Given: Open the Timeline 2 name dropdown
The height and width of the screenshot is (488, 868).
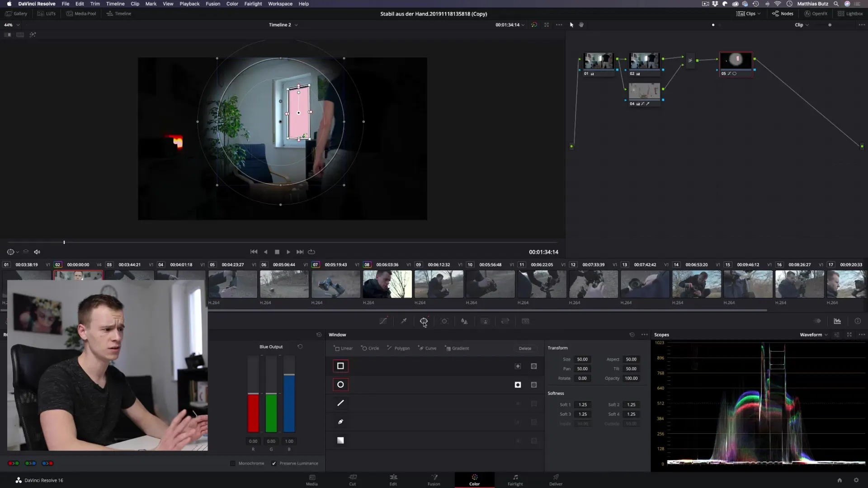Looking at the screenshot, I should click(x=283, y=25).
